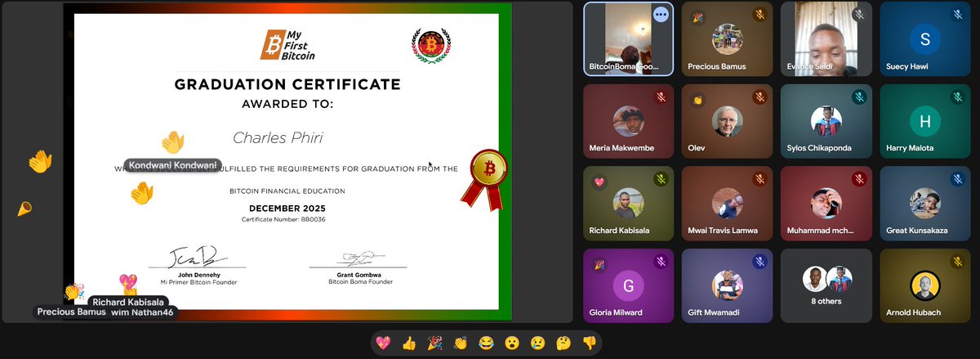This screenshot has width=980, height=359.
Task: Click Arnold Hubach's profile photo
Action: 924,285
